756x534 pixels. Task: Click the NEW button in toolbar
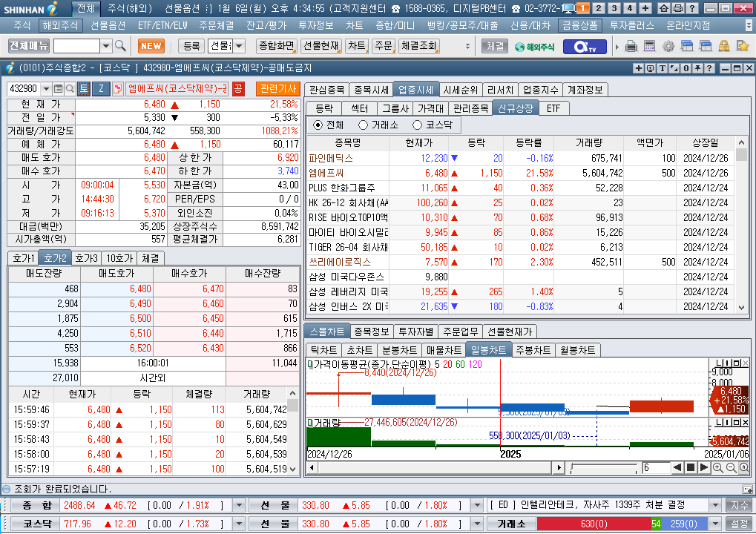coord(151,46)
